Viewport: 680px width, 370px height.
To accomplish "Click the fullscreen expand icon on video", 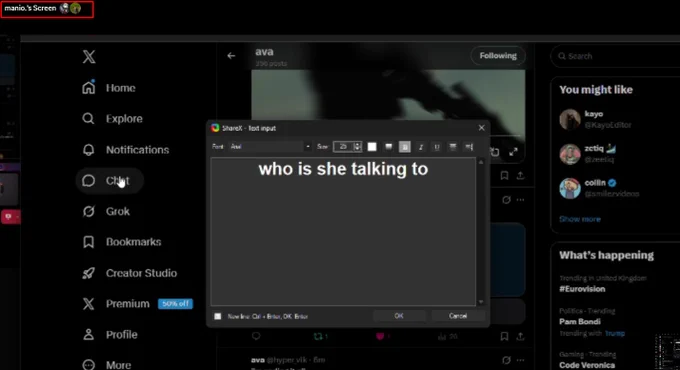I will [513, 152].
